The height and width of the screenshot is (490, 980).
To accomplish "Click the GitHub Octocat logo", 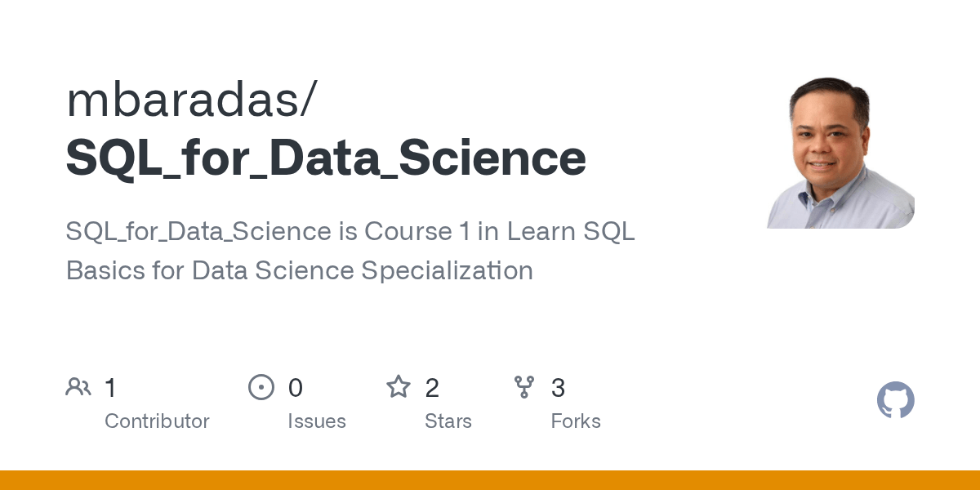I will (895, 401).
